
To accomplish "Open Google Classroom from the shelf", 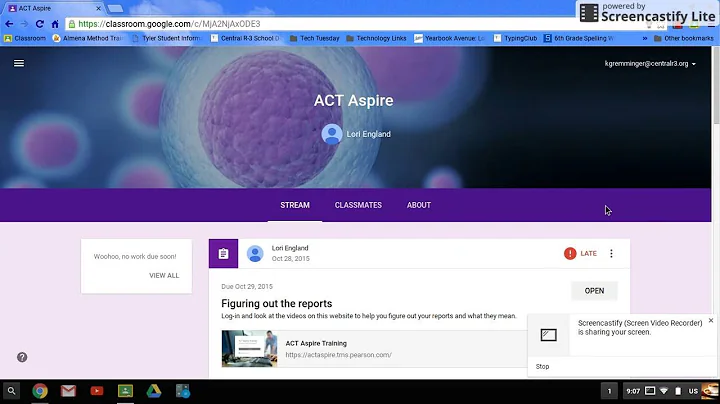I will [125, 391].
